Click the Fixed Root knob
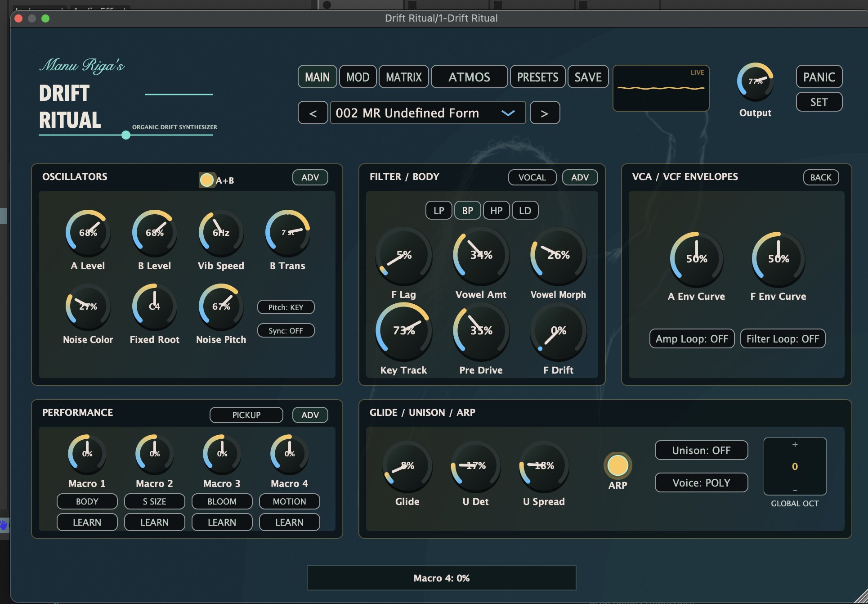This screenshot has height=604, width=868. pyautogui.click(x=154, y=306)
